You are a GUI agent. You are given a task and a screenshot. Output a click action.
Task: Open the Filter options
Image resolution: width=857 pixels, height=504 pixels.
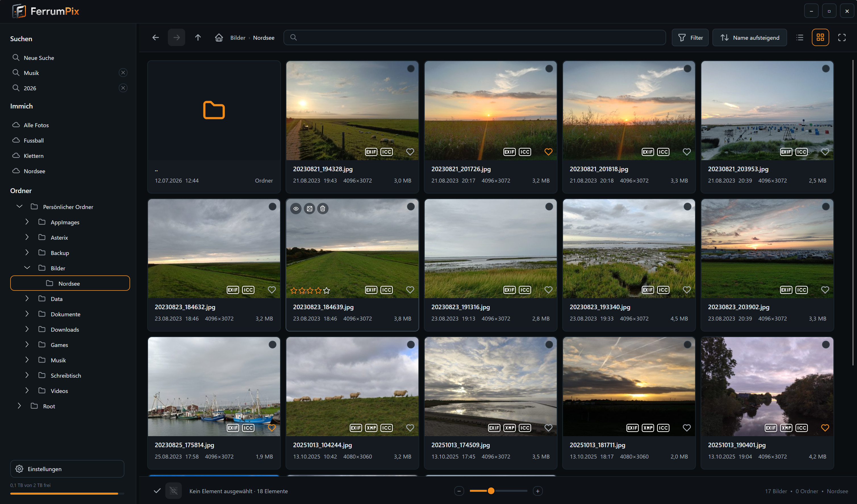pyautogui.click(x=690, y=37)
